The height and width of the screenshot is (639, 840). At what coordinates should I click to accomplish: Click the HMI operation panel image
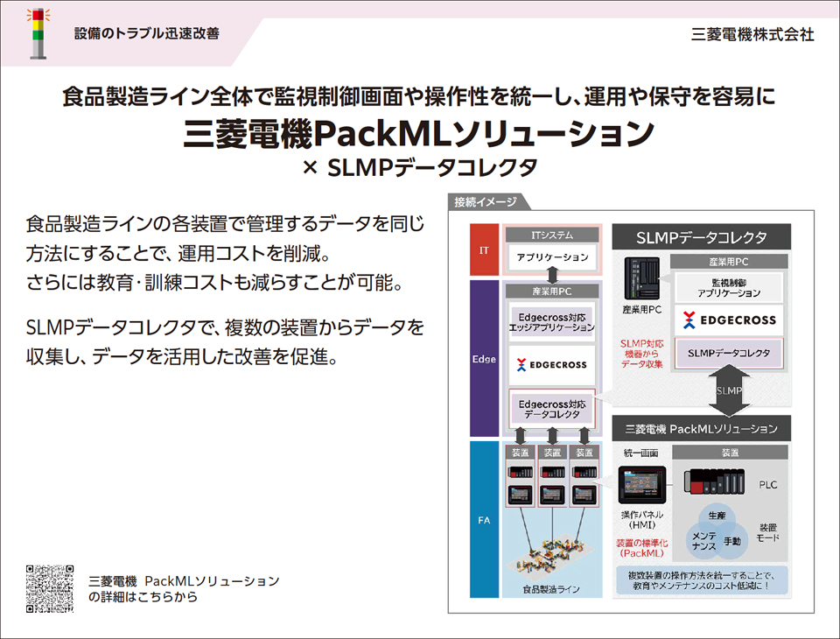[641, 485]
